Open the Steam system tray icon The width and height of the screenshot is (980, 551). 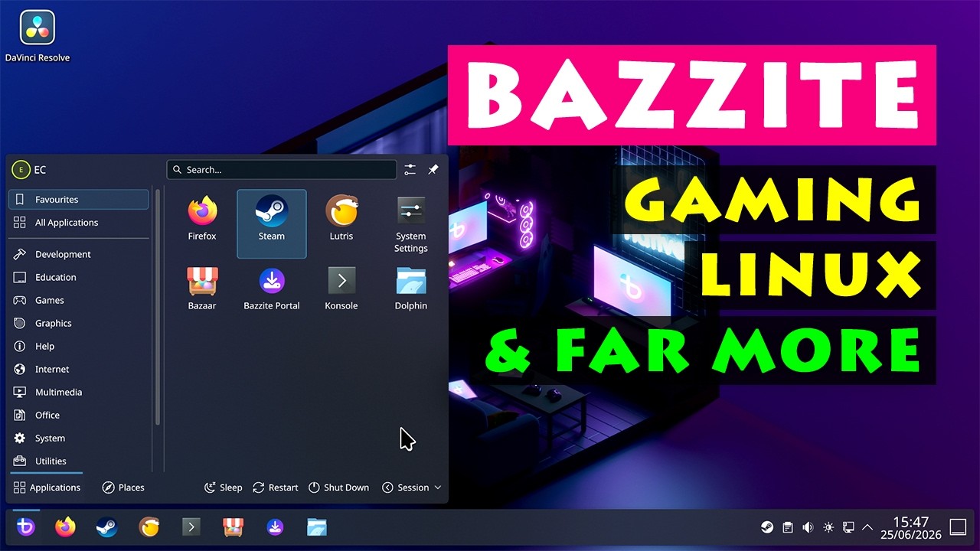point(766,527)
